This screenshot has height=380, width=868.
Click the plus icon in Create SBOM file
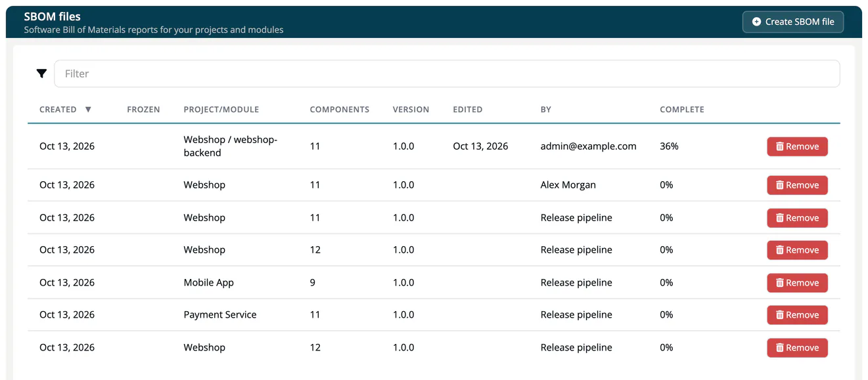pos(756,22)
